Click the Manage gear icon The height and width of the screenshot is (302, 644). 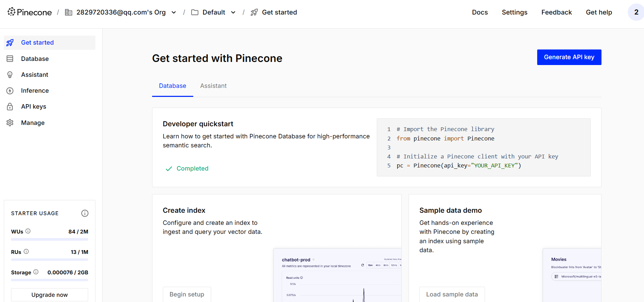10,123
